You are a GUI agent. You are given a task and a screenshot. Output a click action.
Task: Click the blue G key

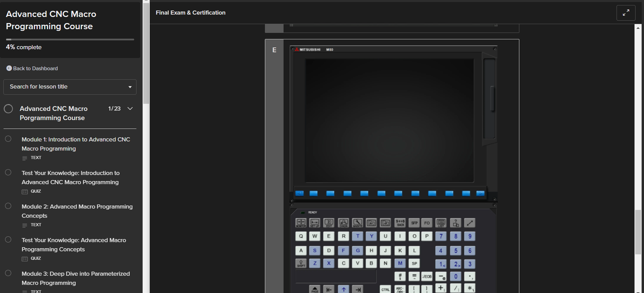(x=357, y=251)
